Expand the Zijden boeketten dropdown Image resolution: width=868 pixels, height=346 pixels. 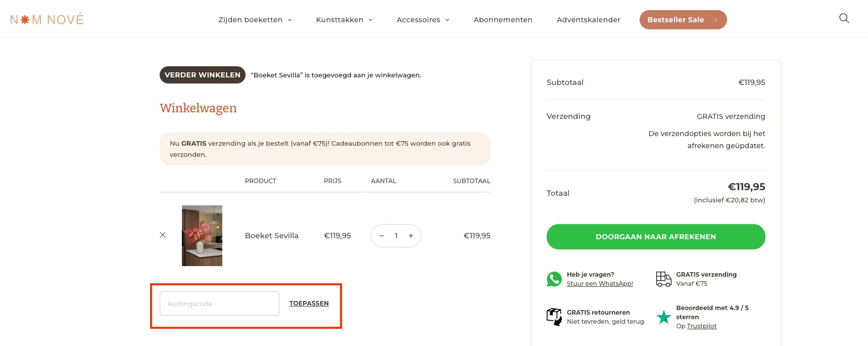coord(255,20)
